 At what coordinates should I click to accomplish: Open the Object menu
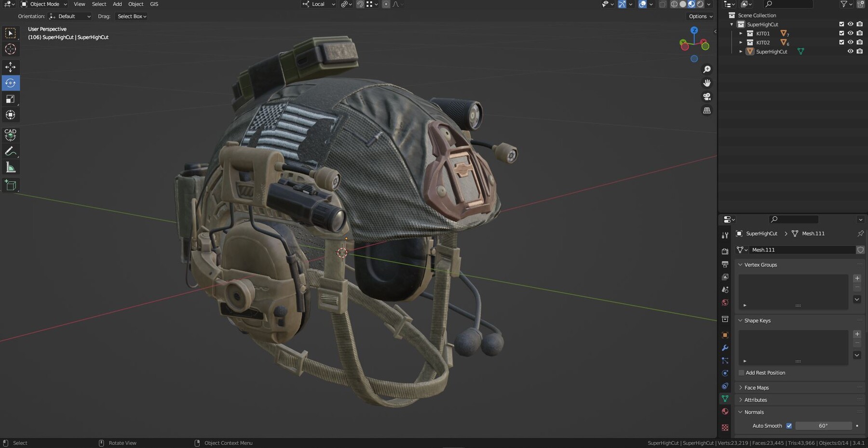tap(136, 4)
